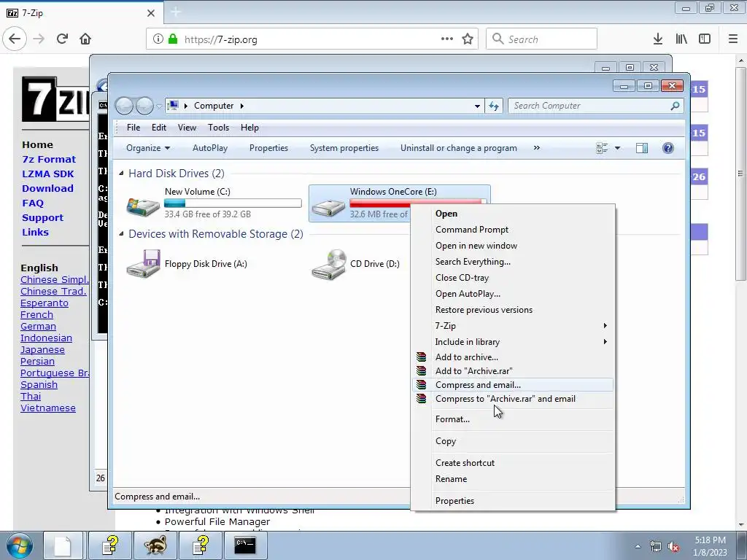Image resolution: width=747 pixels, height=560 pixels.
Task: Click AutoPlay in Explorer toolbar
Action: (x=210, y=148)
